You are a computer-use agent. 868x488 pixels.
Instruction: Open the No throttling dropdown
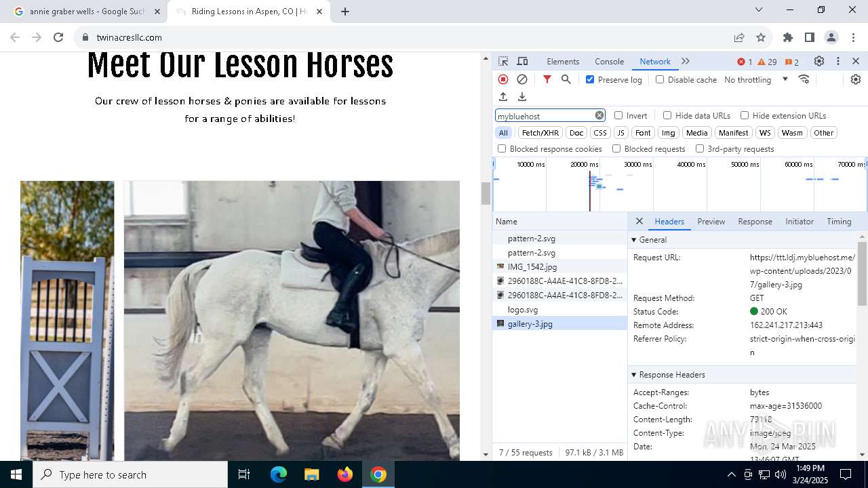756,79
